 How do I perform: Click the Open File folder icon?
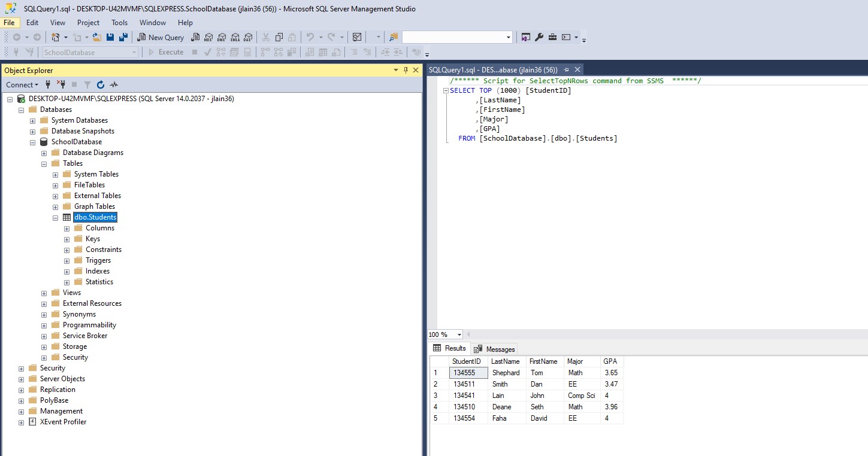[x=96, y=37]
